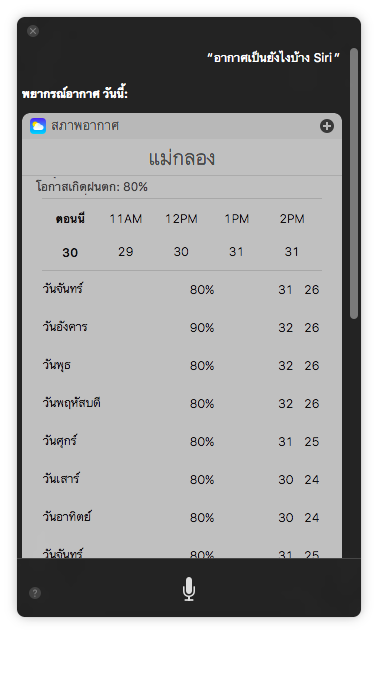Click the quoted Siri query text

(x=273, y=57)
